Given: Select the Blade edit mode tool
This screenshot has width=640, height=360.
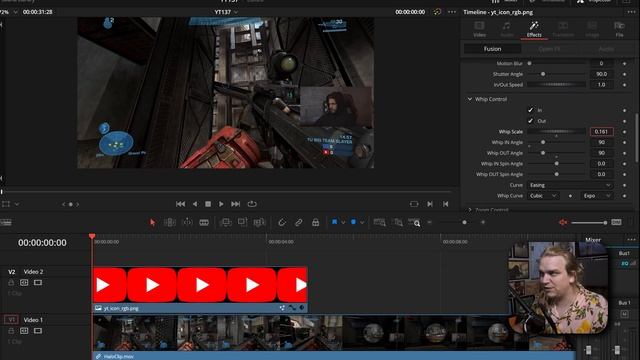Looking at the screenshot, I should pyautogui.click(x=204, y=222).
